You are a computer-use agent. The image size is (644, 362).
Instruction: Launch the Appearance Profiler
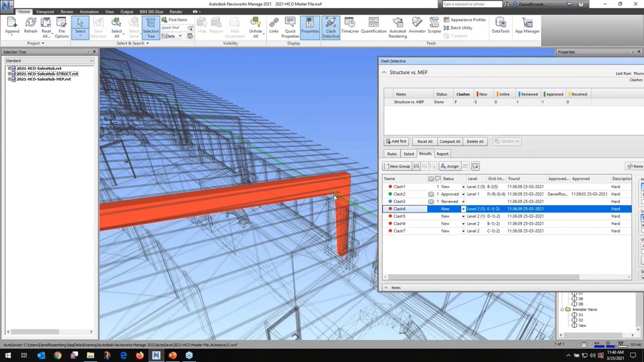tap(465, 20)
